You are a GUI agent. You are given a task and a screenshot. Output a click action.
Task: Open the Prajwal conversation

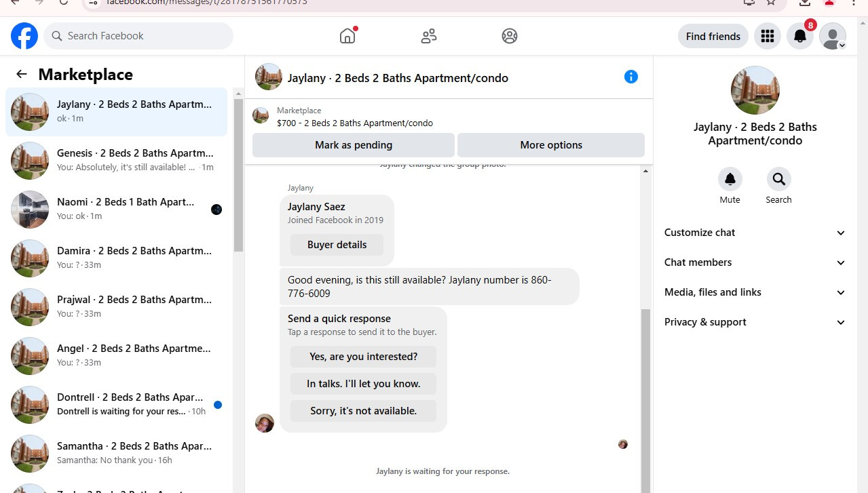click(117, 307)
